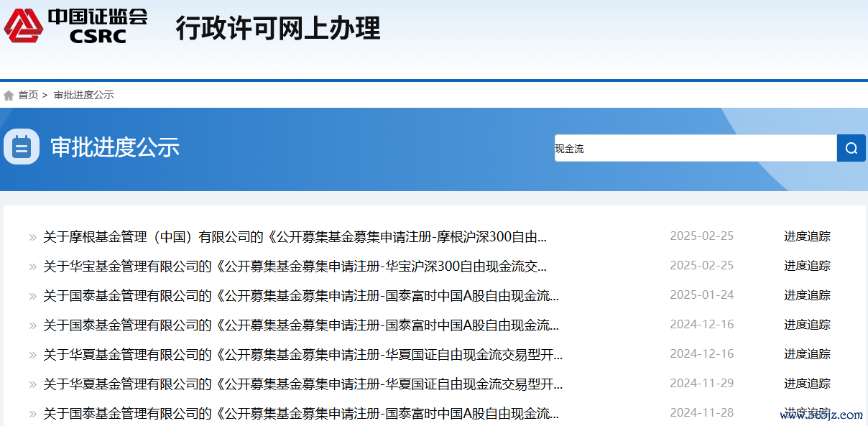Viewport: 868px width, 426px height.
Task: Click the search box containing 现金流
Action: pos(696,148)
